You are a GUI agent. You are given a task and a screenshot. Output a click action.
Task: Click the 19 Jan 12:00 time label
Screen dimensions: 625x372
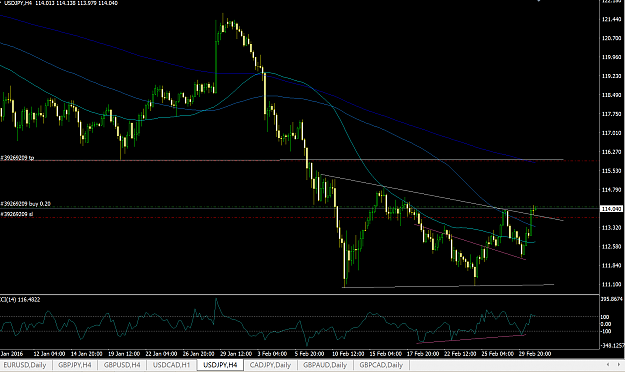point(124,354)
